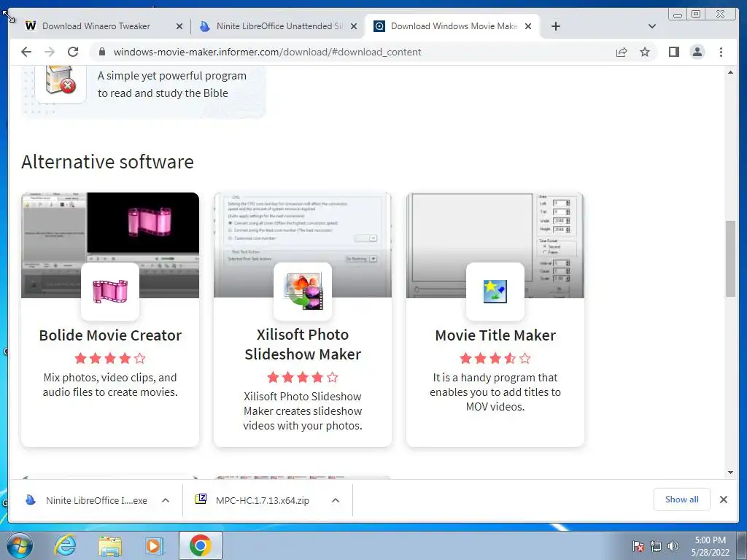Open the Chrome profile menu

697,52
